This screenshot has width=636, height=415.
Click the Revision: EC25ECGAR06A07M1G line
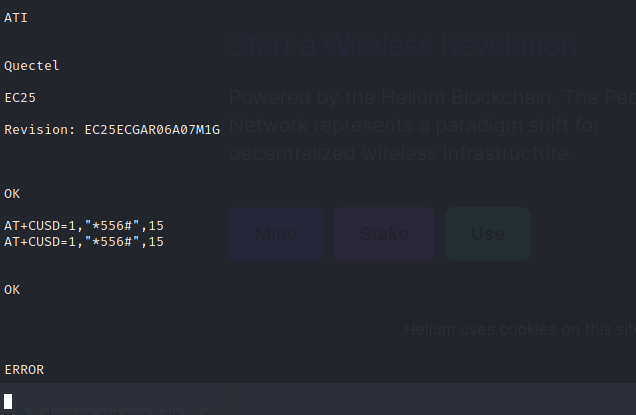[x=112, y=130]
